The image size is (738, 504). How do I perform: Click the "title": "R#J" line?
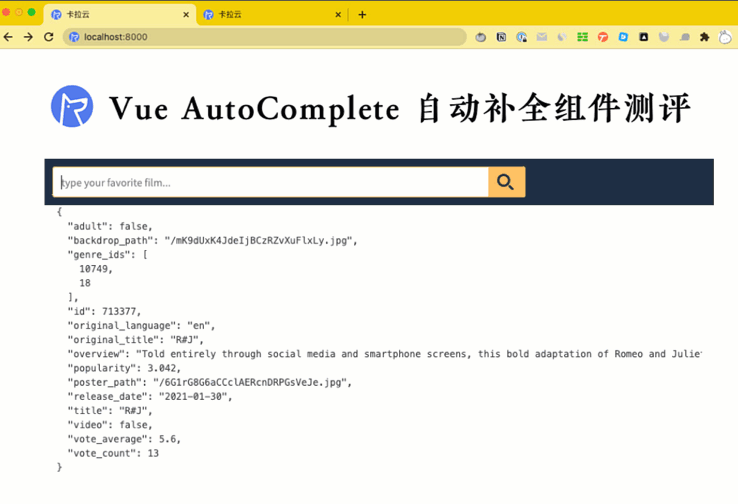(x=110, y=410)
